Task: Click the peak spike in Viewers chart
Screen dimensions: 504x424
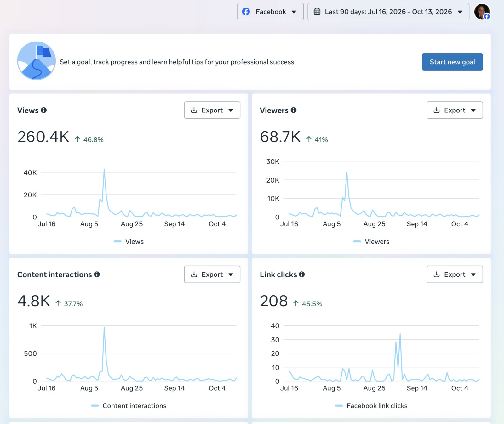Action: [x=347, y=173]
